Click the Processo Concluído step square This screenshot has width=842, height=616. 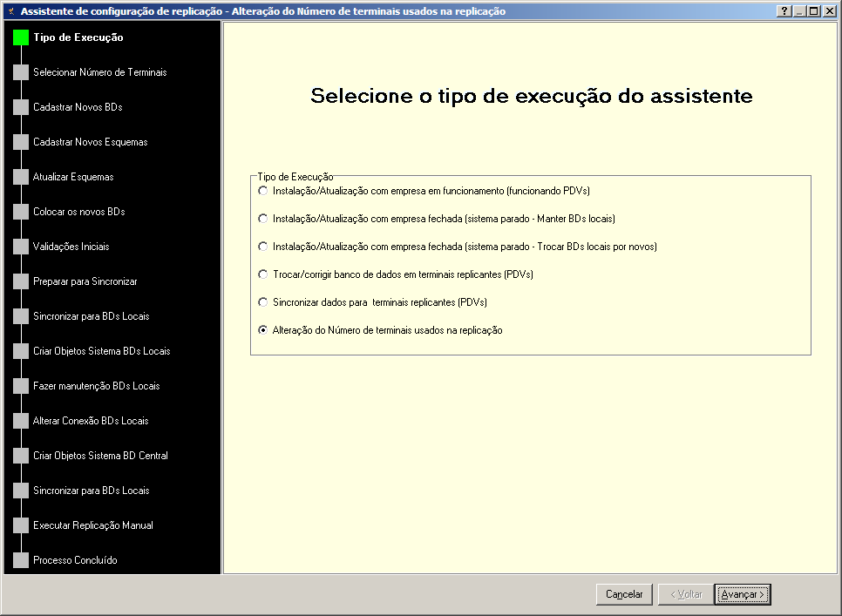click(x=21, y=560)
